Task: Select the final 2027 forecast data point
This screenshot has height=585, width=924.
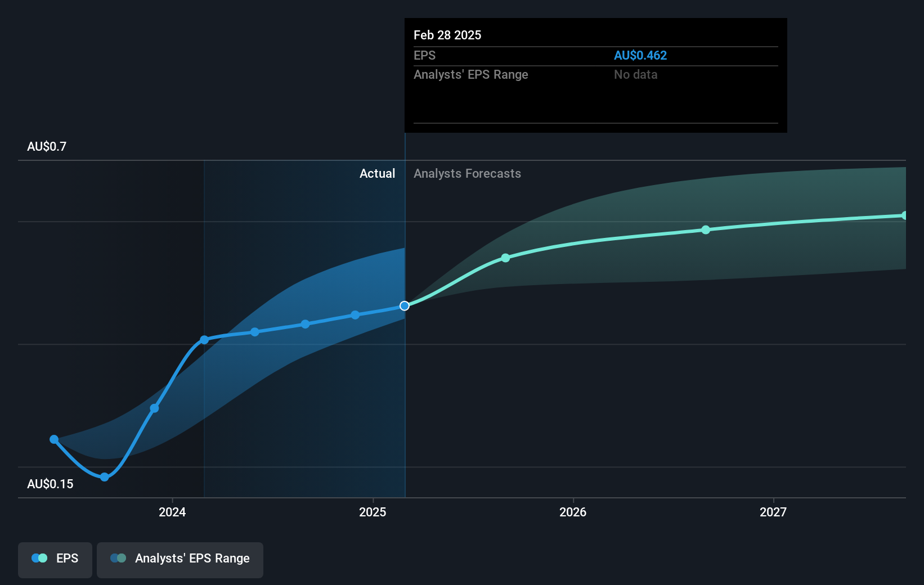Action: coord(904,214)
